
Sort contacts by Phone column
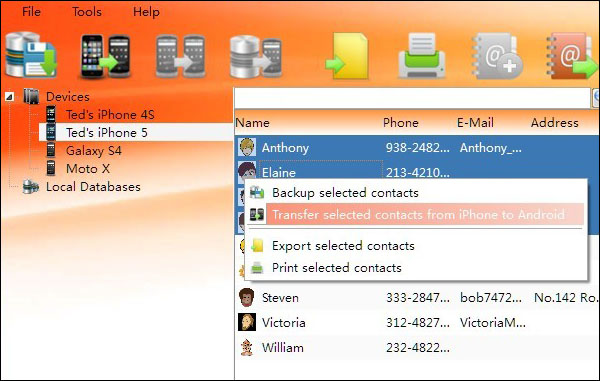tap(401, 123)
